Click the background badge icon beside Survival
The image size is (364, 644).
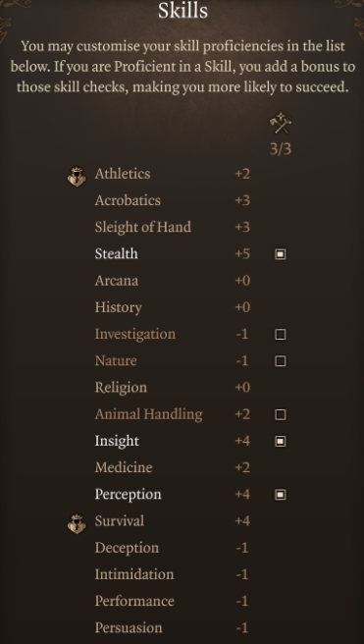[x=77, y=524]
